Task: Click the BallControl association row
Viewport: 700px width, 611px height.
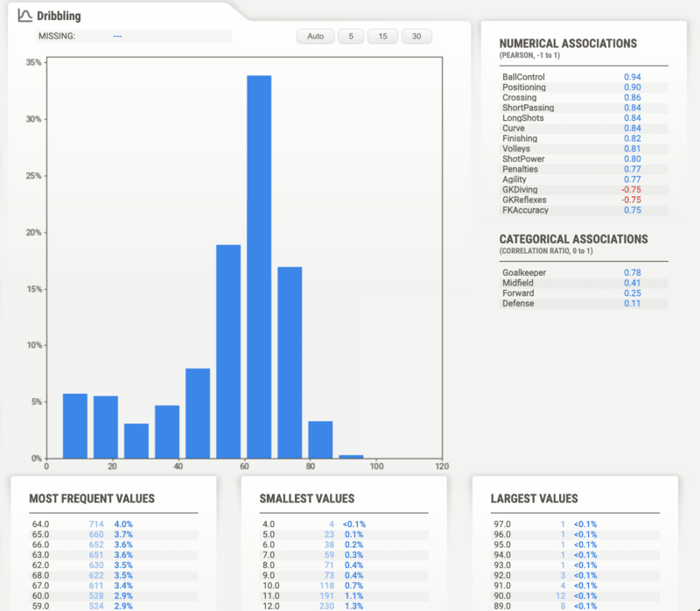Action: [x=583, y=77]
